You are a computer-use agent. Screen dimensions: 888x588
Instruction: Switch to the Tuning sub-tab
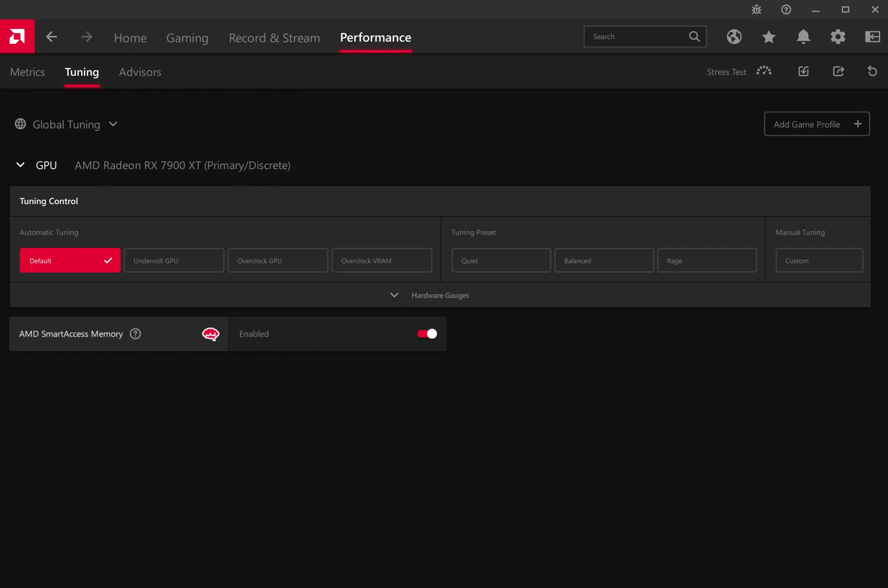(x=82, y=72)
